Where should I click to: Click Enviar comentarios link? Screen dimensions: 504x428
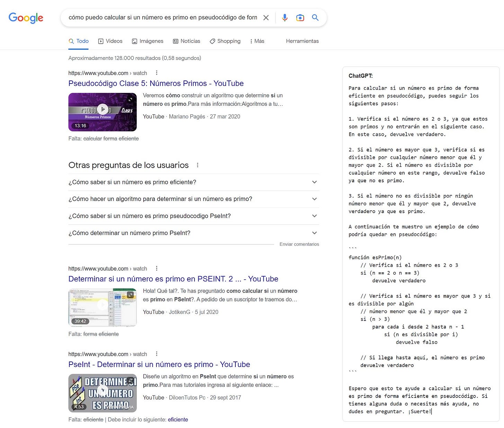click(299, 244)
